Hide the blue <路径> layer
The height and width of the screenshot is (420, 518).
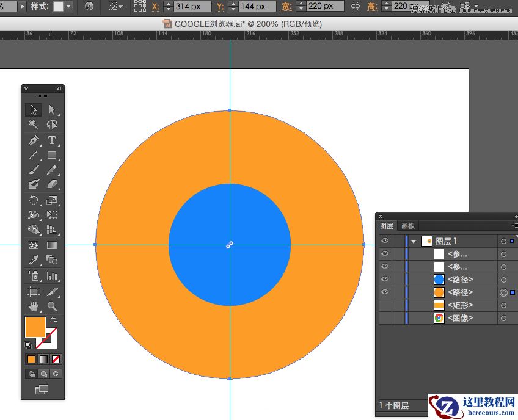click(384, 279)
